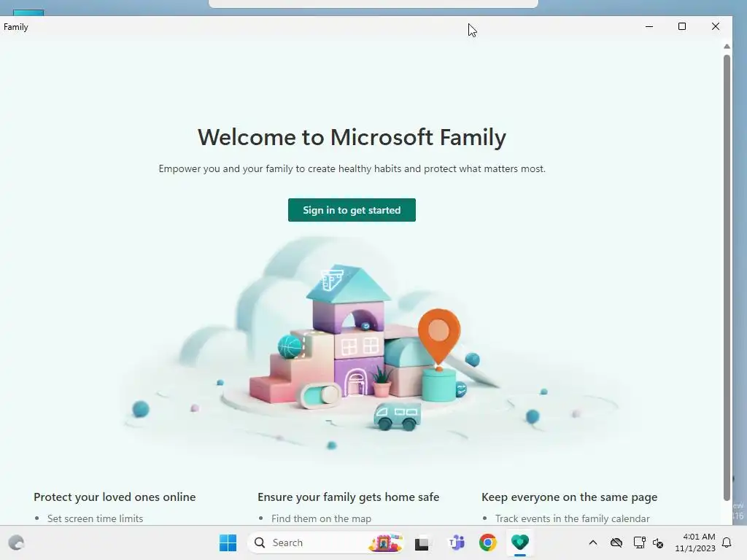Click the Family Safety taskbar icon
The image size is (747, 560).
(519, 542)
